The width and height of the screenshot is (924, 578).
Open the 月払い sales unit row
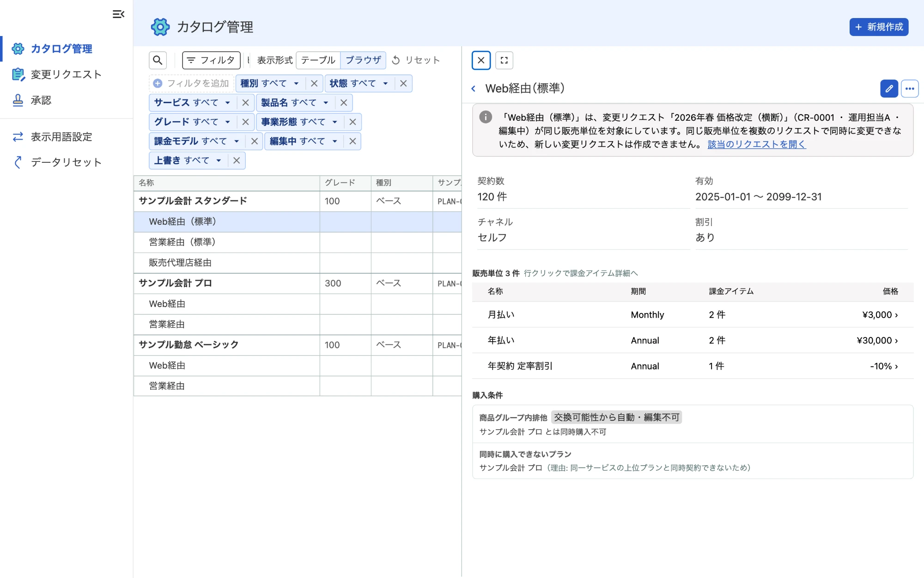coord(693,315)
